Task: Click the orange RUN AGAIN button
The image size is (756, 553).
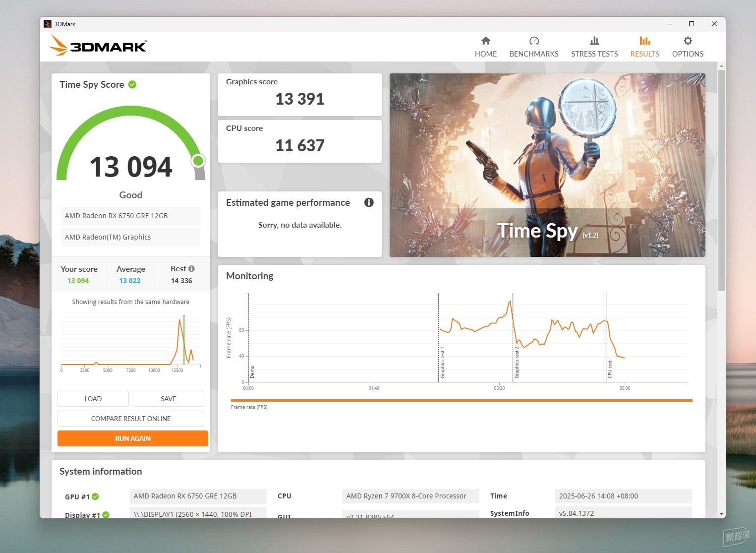Action: coord(133,438)
